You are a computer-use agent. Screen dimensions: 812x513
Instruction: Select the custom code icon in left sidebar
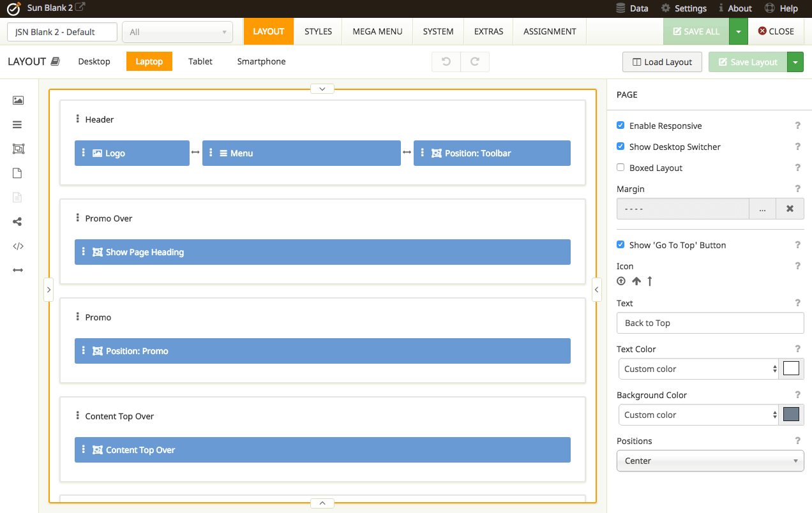[x=18, y=246]
